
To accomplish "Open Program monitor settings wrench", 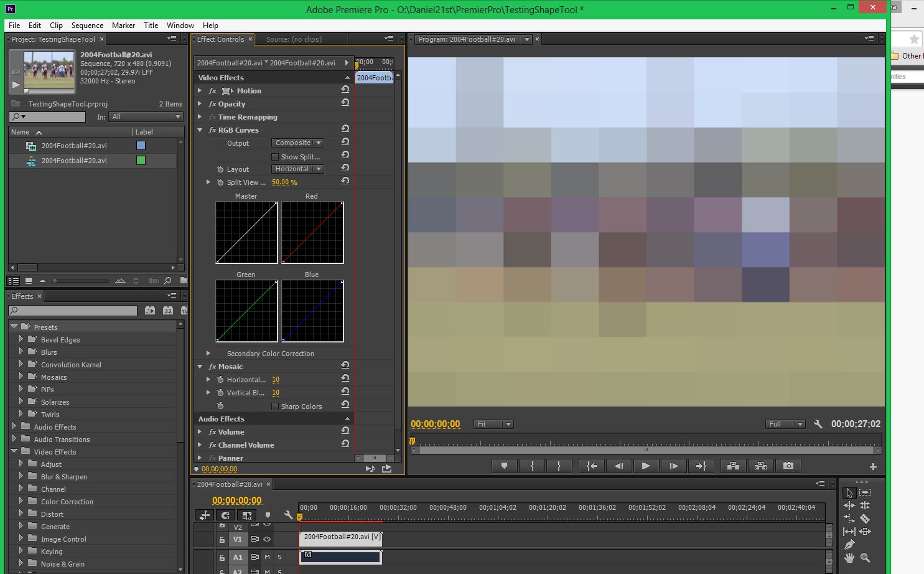I will pos(818,424).
